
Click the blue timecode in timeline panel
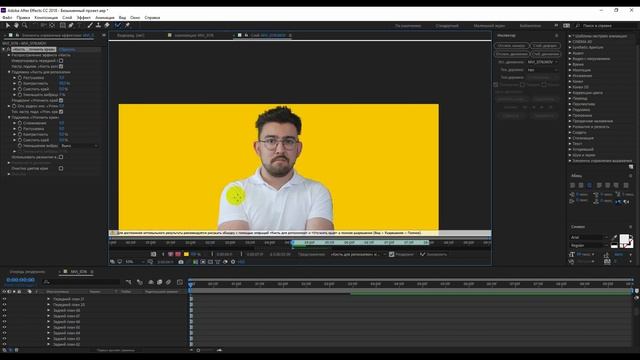pos(20,280)
